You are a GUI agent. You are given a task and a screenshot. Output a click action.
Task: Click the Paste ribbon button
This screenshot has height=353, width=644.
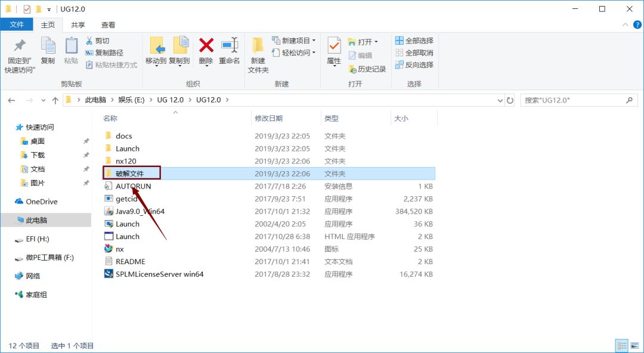[x=71, y=51]
